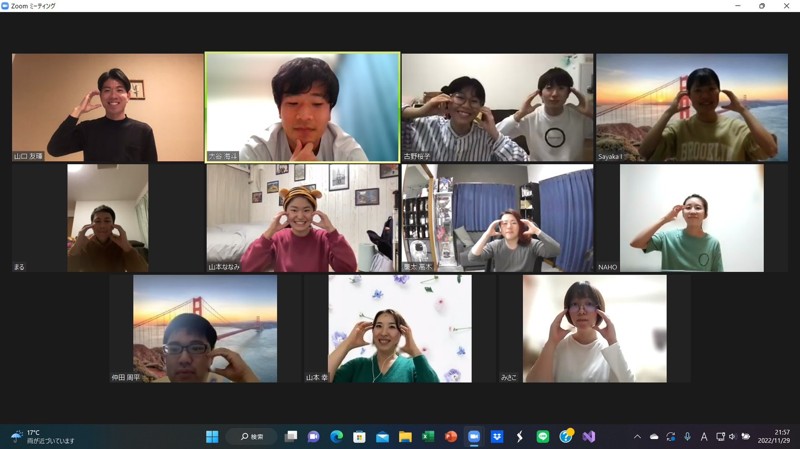Launch Excel from the taskbar
Image resolution: width=800 pixels, height=449 pixels.
pyautogui.click(x=428, y=437)
